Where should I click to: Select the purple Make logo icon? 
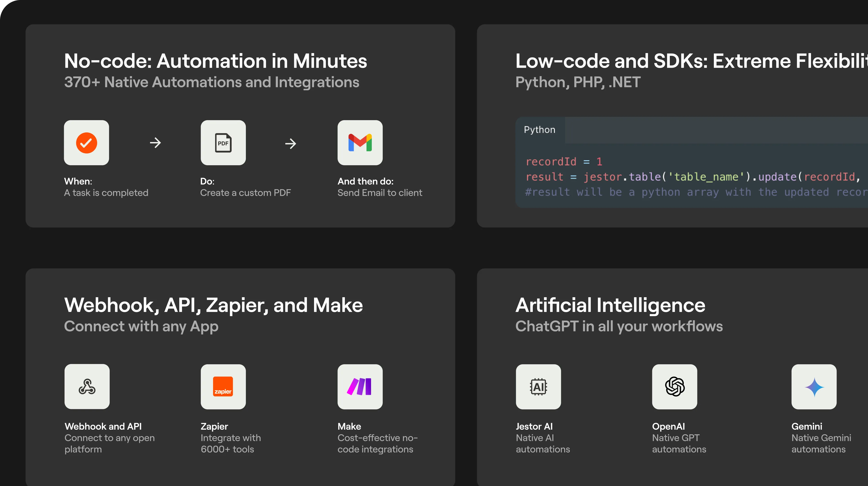[x=360, y=387]
